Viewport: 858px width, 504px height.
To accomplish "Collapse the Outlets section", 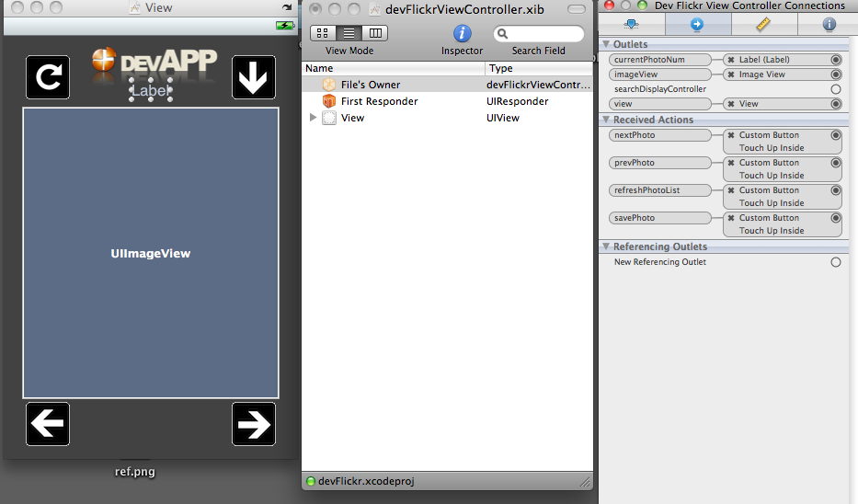I will (606, 44).
